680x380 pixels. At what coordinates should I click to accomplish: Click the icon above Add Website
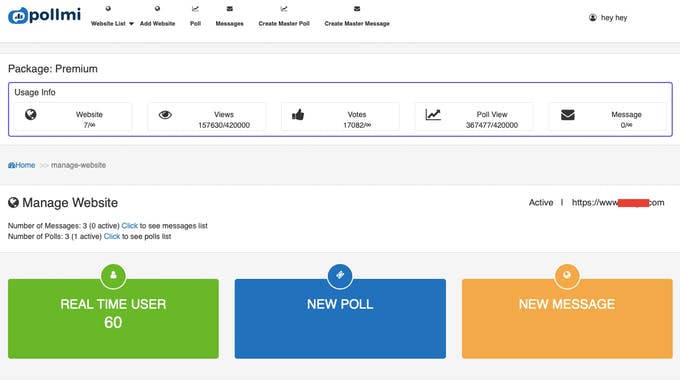[157, 8]
